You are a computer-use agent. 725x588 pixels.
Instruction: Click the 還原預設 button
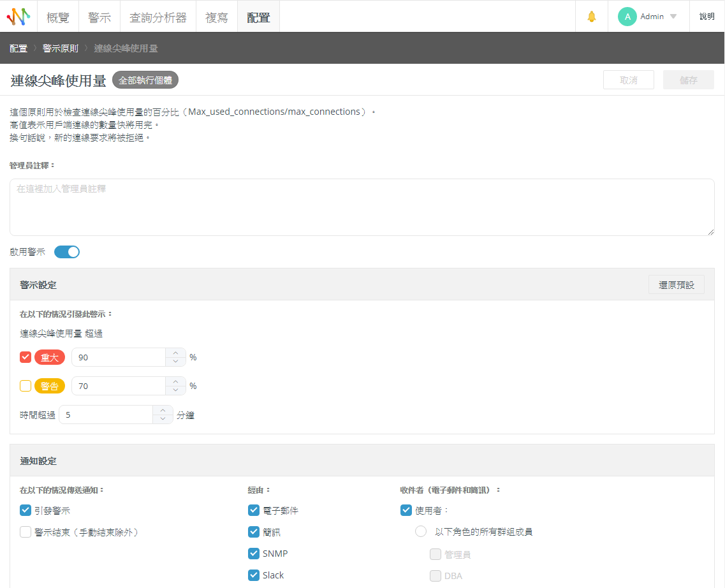(676, 284)
